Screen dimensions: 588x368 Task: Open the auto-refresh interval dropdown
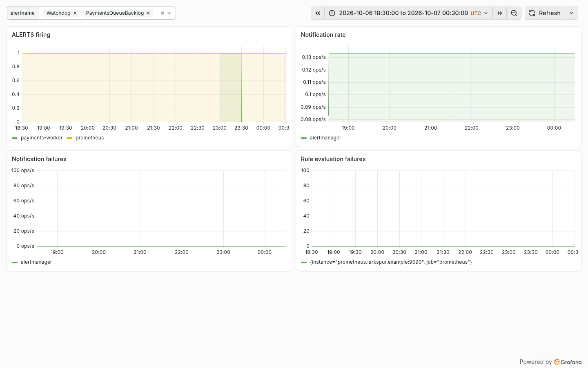click(x=571, y=13)
